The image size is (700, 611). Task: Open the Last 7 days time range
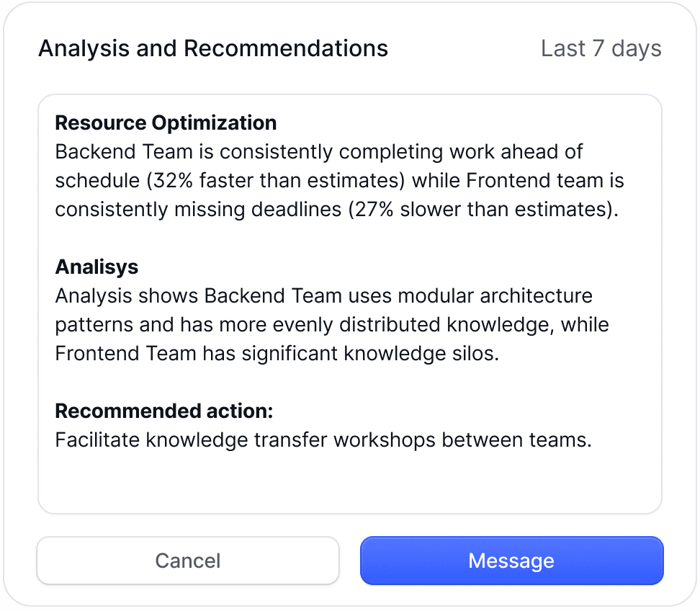coord(601,49)
